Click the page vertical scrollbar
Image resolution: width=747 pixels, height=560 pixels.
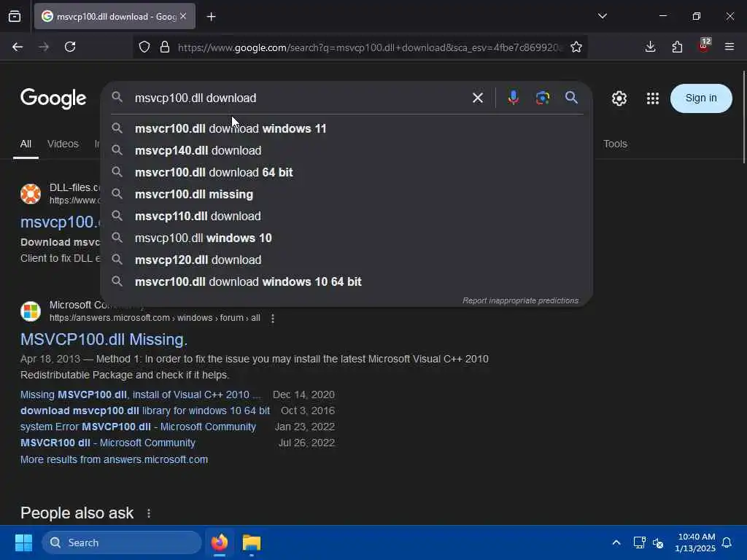coord(743,117)
